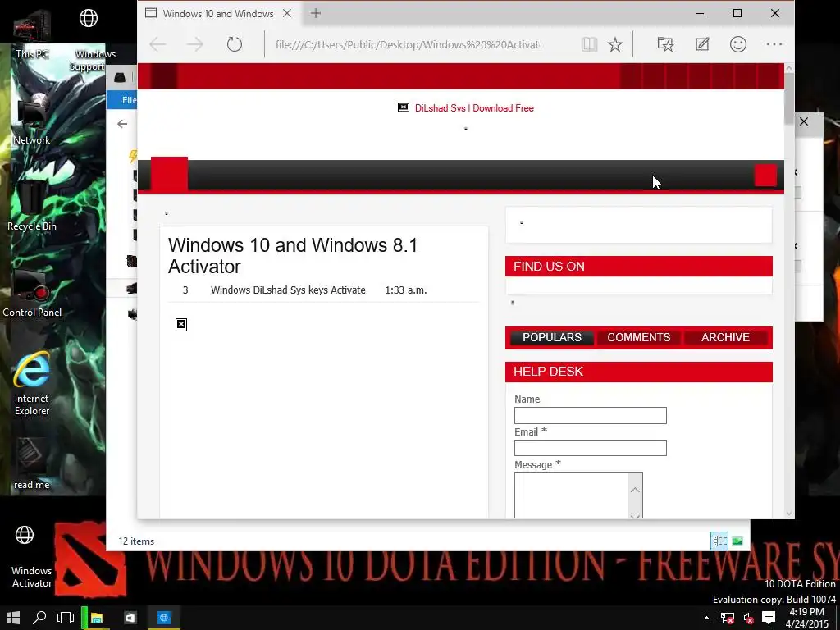The image size is (840, 630).
Task: Click the broken image placeholder in article
Action: point(181,325)
